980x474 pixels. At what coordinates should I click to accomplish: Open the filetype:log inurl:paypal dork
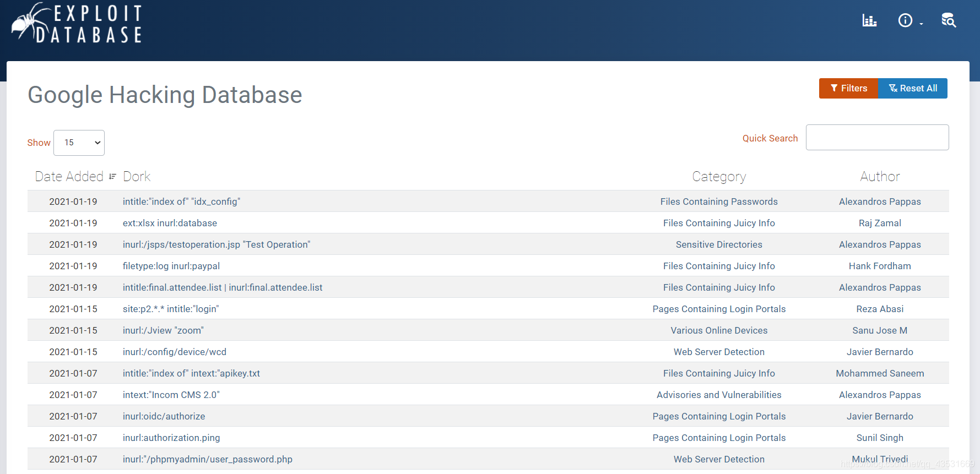(171, 266)
